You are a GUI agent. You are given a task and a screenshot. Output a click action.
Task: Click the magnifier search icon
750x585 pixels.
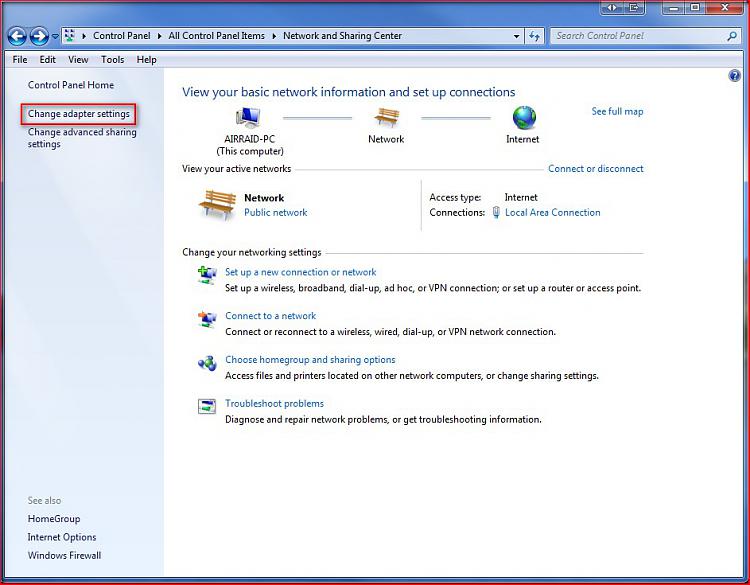coord(732,36)
